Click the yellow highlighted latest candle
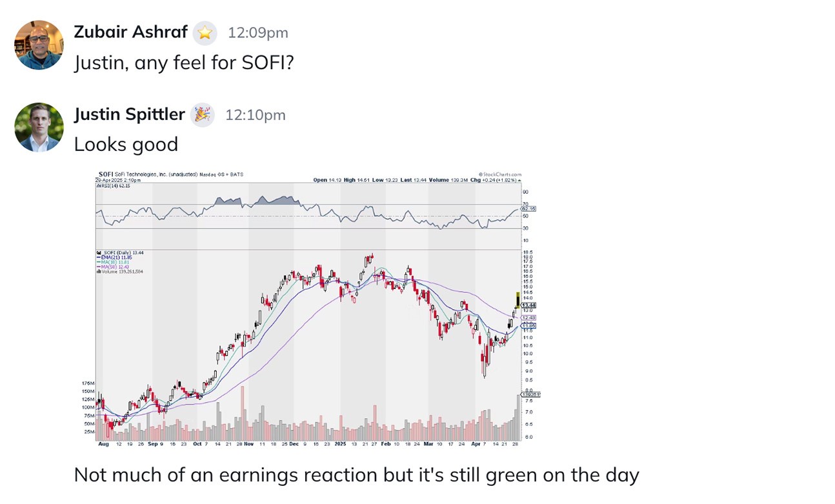The image size is (835, 504). click(518, 299)
